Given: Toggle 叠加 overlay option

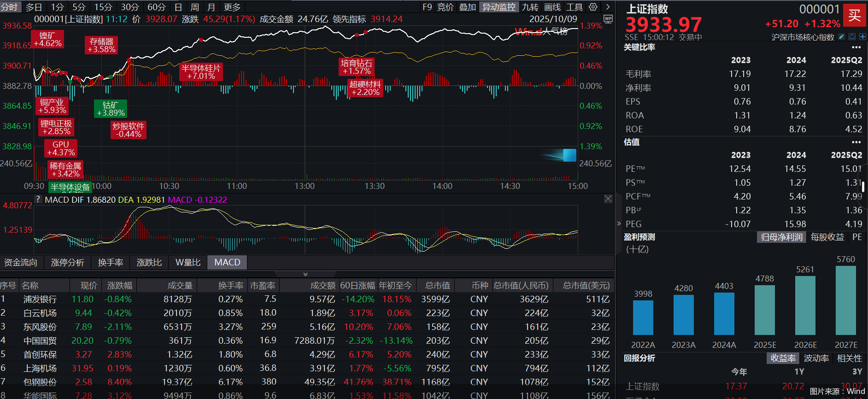Looking at the screenshot, I should pyautogui.click(x=468, y=7).
